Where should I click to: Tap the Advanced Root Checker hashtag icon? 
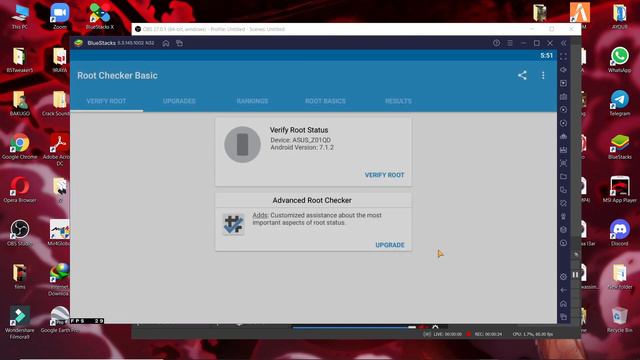[x=233, y=224]
